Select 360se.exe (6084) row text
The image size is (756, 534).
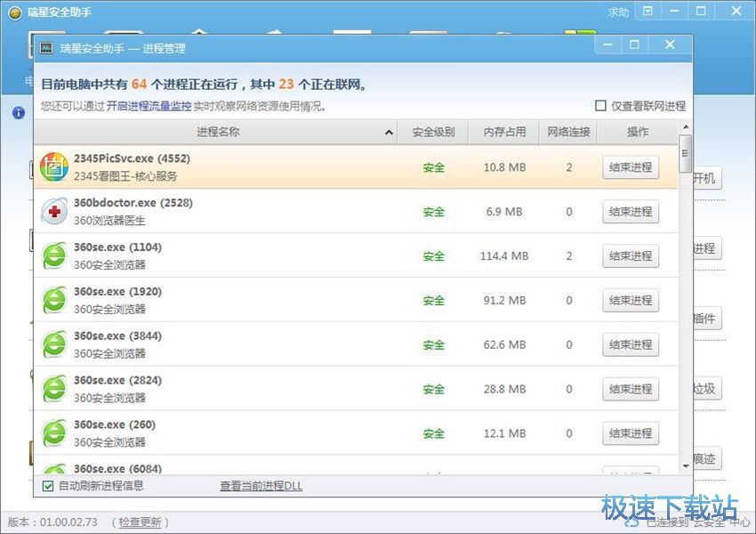(x=117, y=468)
